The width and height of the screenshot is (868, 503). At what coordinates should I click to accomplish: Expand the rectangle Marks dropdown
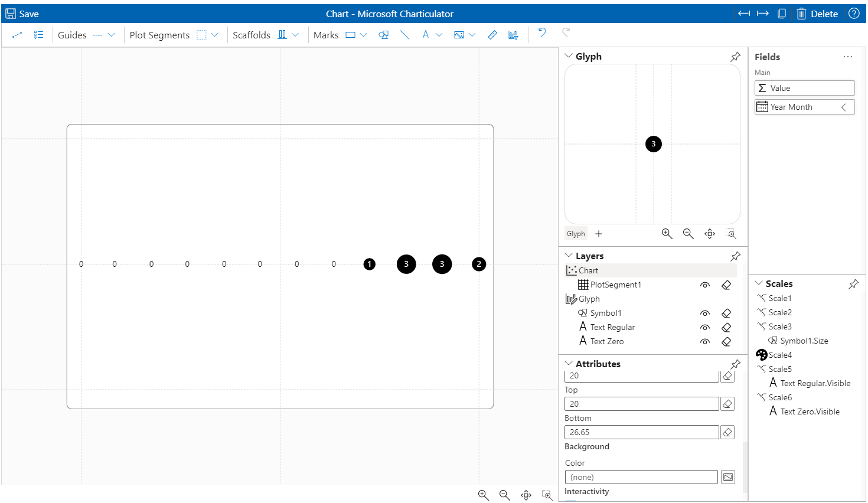[363, 35]
